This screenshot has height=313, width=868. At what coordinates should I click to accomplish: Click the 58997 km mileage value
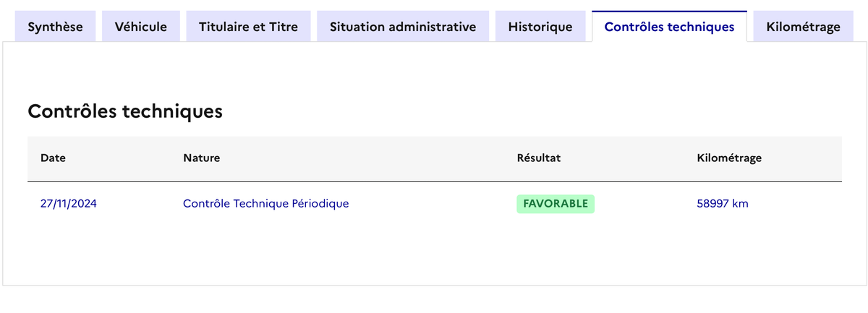[x=722, y=204]
